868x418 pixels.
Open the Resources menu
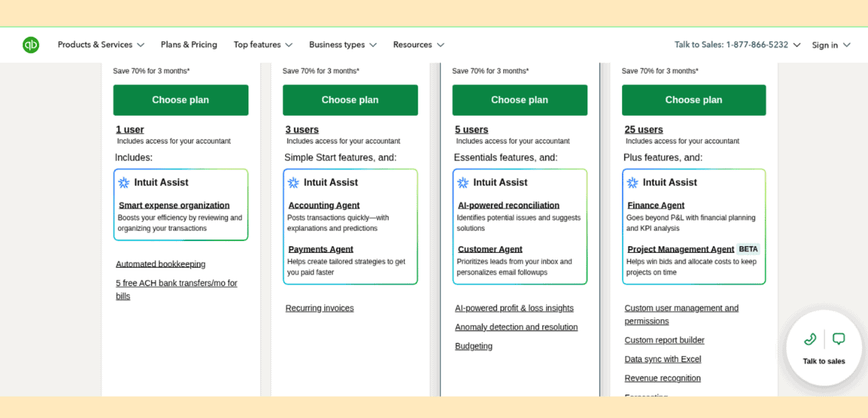tap(413, 45)
